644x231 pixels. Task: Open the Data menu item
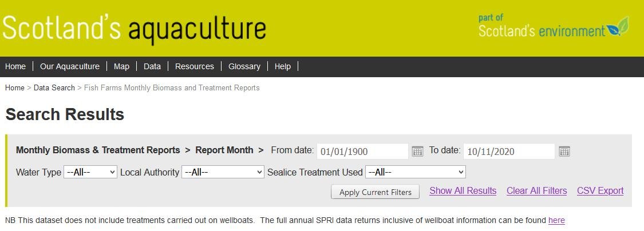click(152, 66)
